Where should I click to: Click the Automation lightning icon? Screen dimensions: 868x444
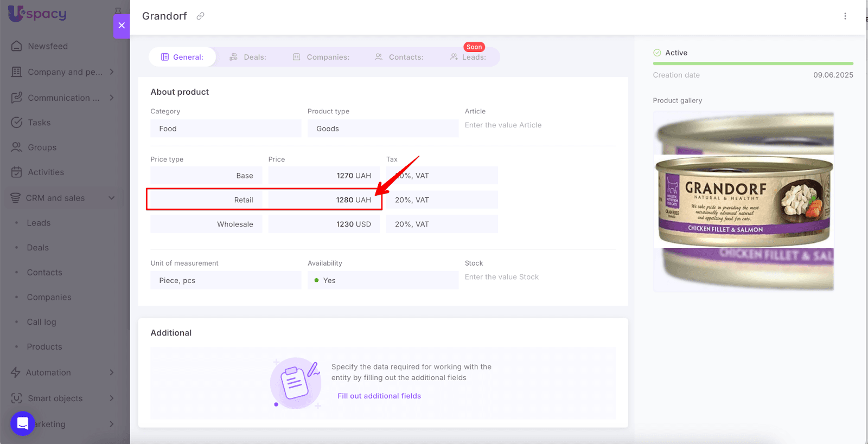(x=16, y=372)
